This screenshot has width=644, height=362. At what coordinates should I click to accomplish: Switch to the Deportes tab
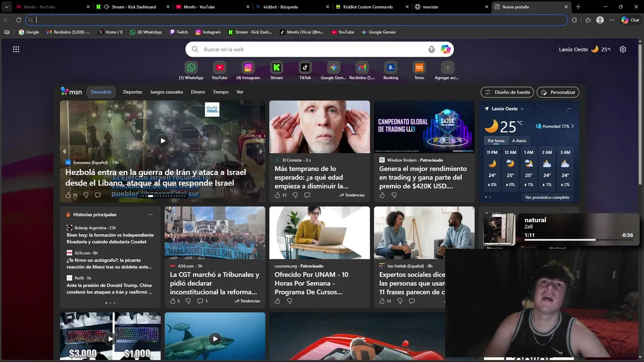[133, 92]
